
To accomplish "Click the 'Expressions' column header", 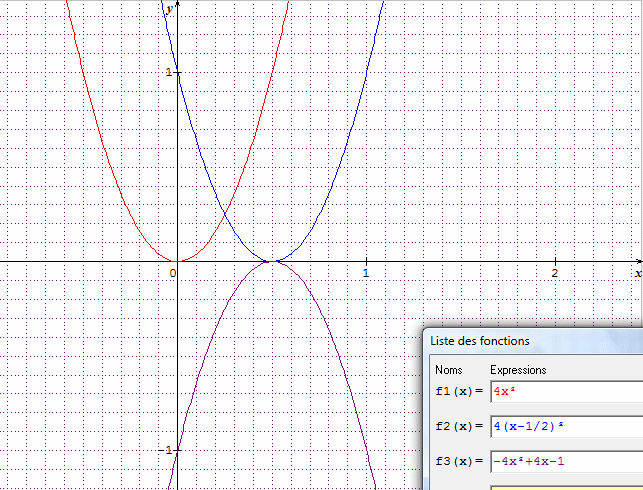I will pos(518,370).
